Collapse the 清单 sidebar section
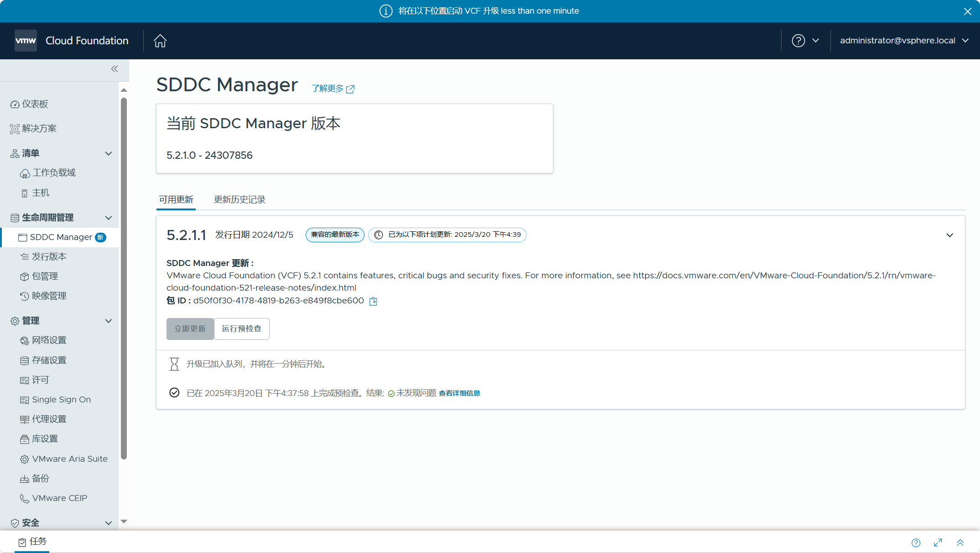 109,153
